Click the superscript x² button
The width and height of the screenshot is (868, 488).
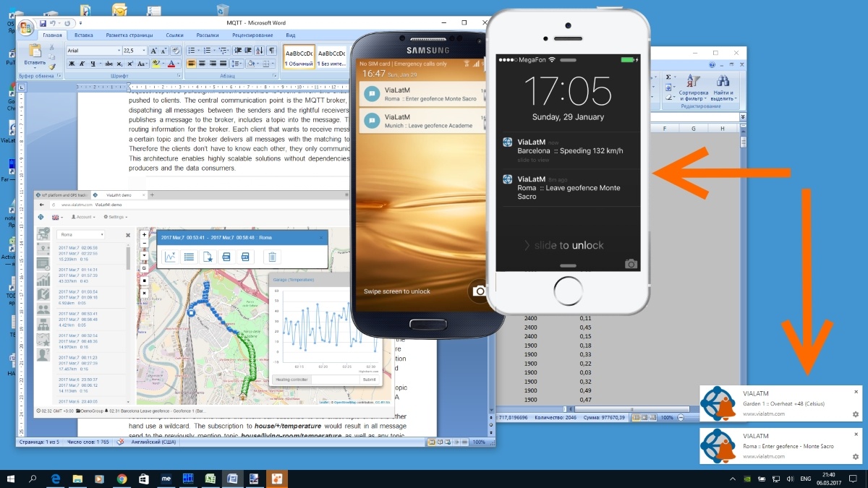point(130,64)
